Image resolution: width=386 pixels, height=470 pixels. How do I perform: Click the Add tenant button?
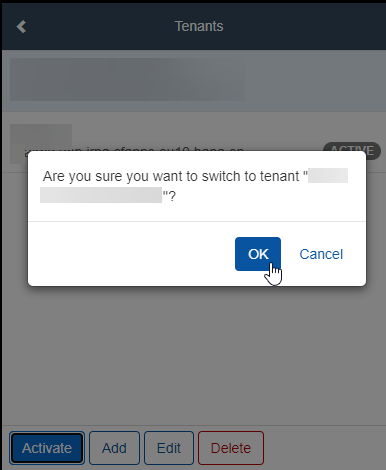114,448
